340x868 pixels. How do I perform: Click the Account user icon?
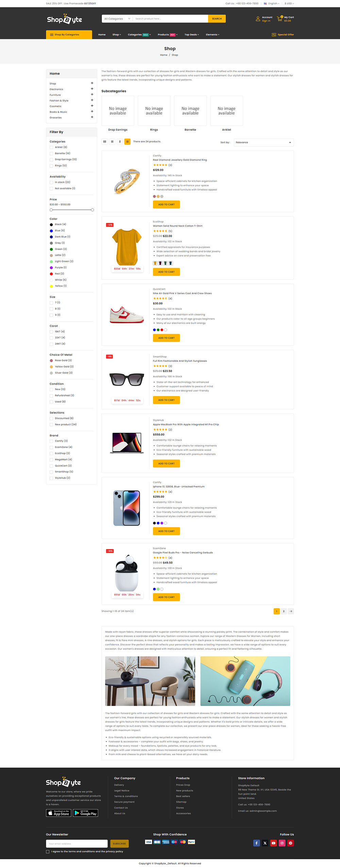pos(258,19)
